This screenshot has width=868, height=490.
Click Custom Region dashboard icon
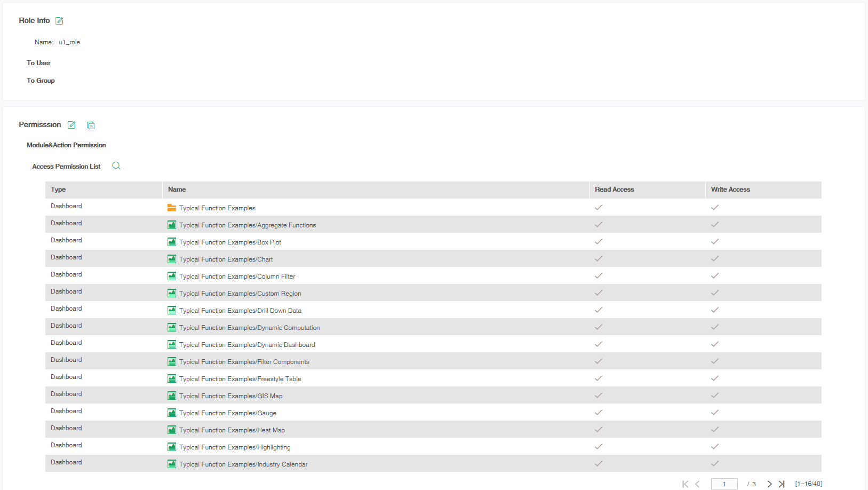pyautogui.click(x=172, y=293)
